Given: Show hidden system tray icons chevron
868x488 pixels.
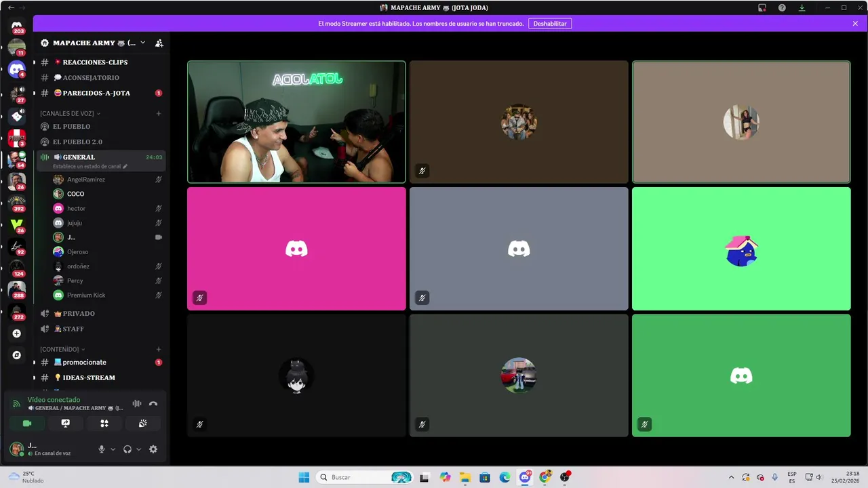Looking at the screenshot, I should [731, 477].
